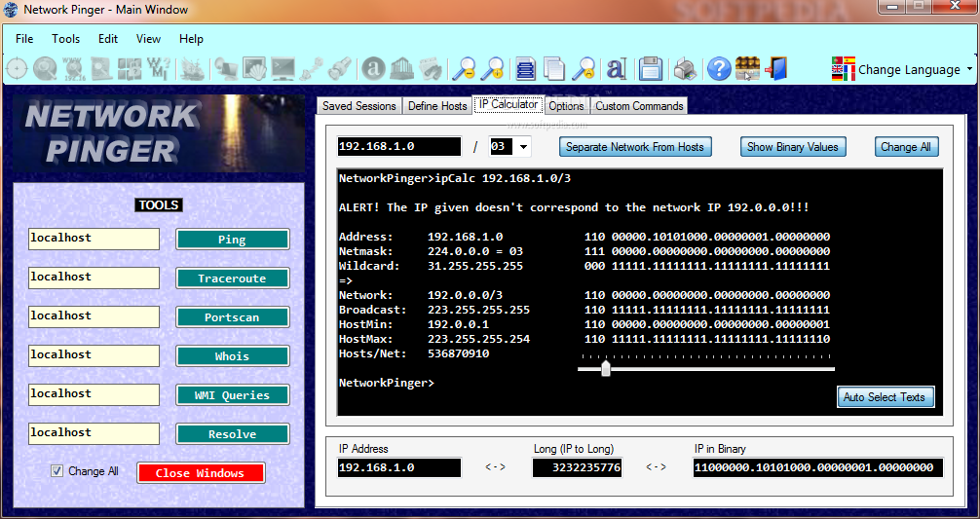The image size is (980, 519).
Task: Click the crosshair target toolbar icon
Action: tap(17, 69)
